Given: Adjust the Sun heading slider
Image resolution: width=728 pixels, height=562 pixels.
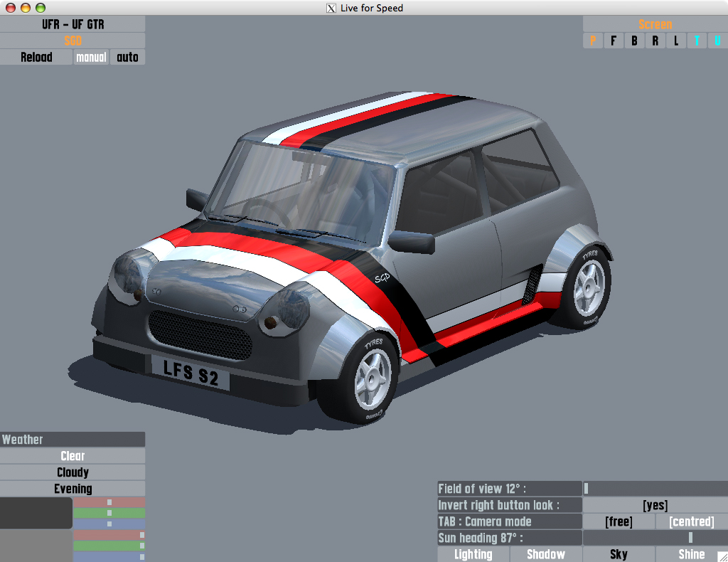Looking at the screenshot, I should [655, 538].
